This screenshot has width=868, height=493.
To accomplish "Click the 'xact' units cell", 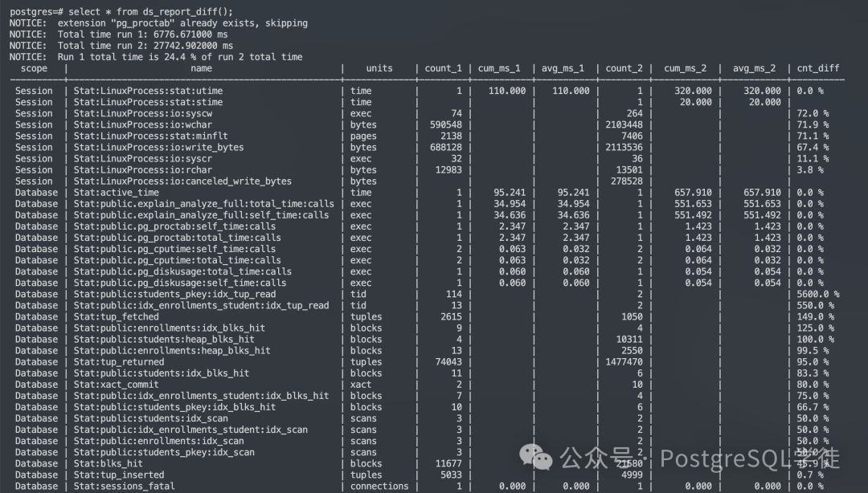I will tap(361, 385).
